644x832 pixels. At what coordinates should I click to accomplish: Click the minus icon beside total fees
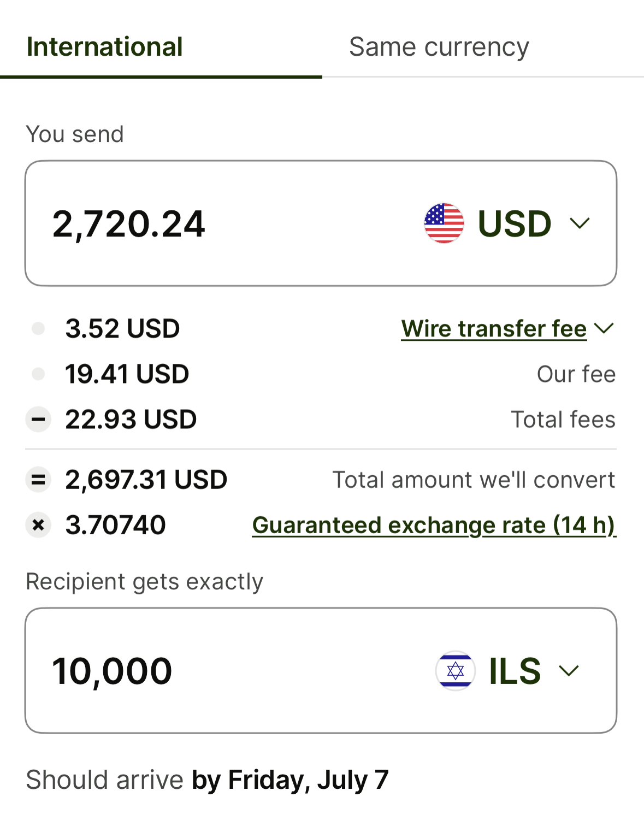(38, 420)
